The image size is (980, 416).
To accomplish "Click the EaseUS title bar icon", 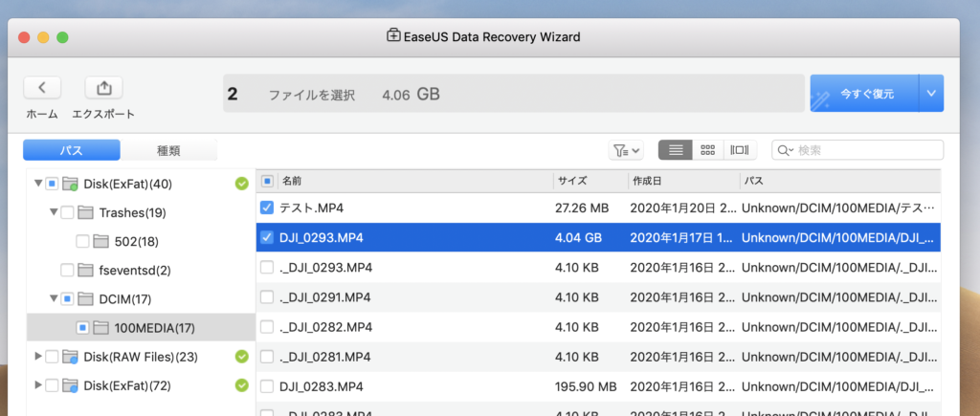I will (393, 35).
